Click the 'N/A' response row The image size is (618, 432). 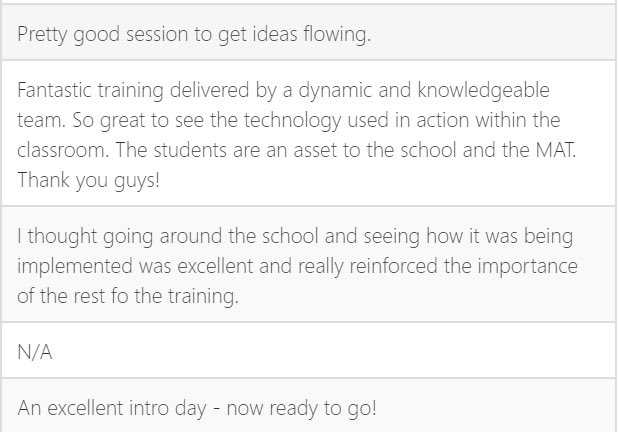point(309,350)
